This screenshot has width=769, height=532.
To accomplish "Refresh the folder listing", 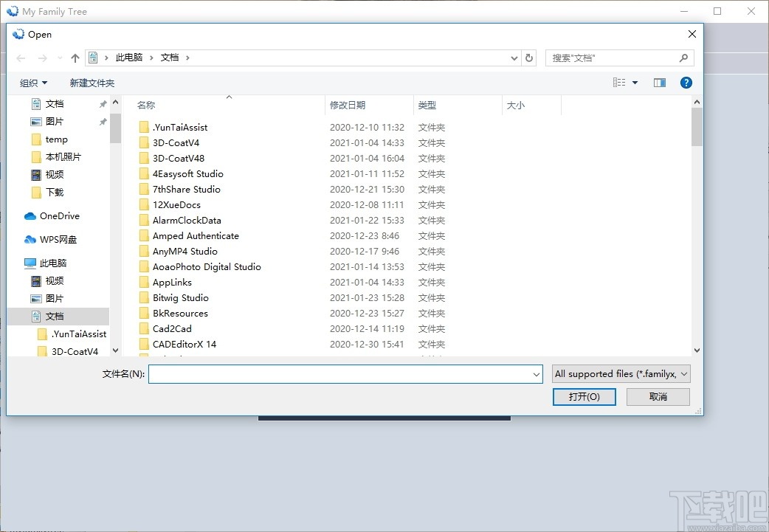I will pos(529,58).
